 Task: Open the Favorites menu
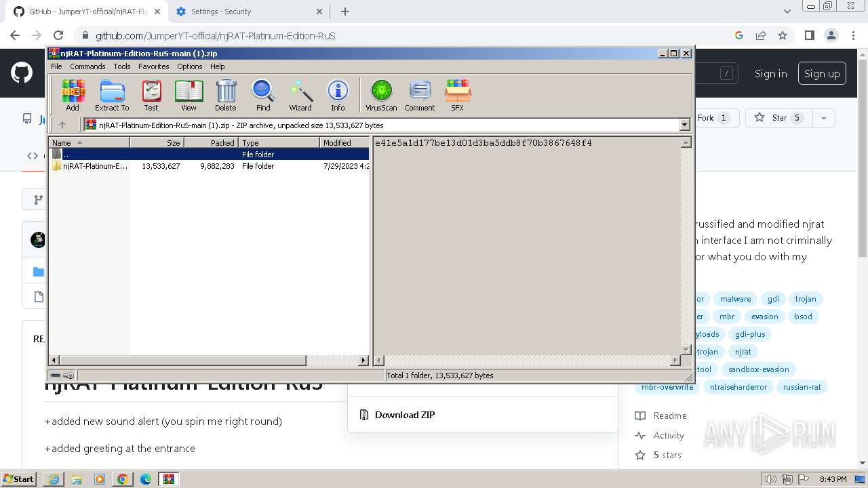(x=154, y=66)
